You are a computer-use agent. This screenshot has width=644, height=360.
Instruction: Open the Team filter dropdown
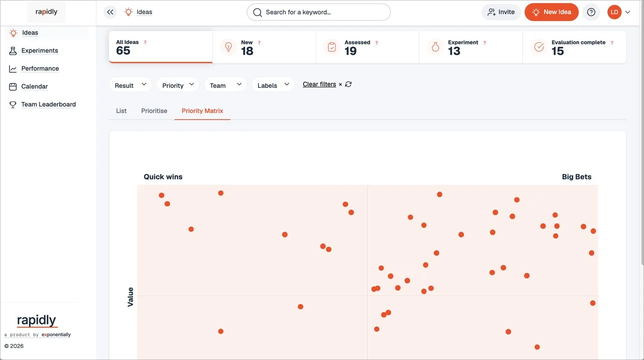226,85
